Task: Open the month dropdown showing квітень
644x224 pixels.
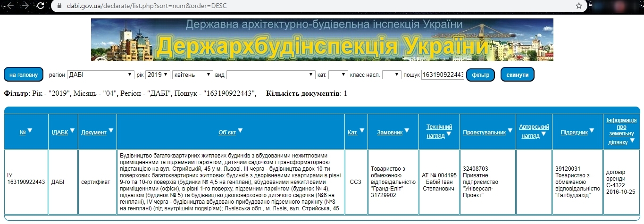Action: [193, 75]
